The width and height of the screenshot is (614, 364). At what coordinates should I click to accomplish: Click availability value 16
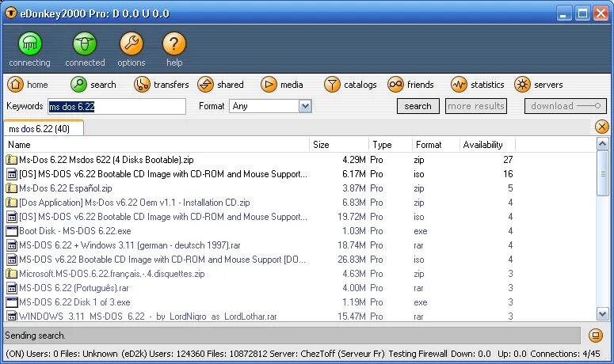(x=508, y=174)
